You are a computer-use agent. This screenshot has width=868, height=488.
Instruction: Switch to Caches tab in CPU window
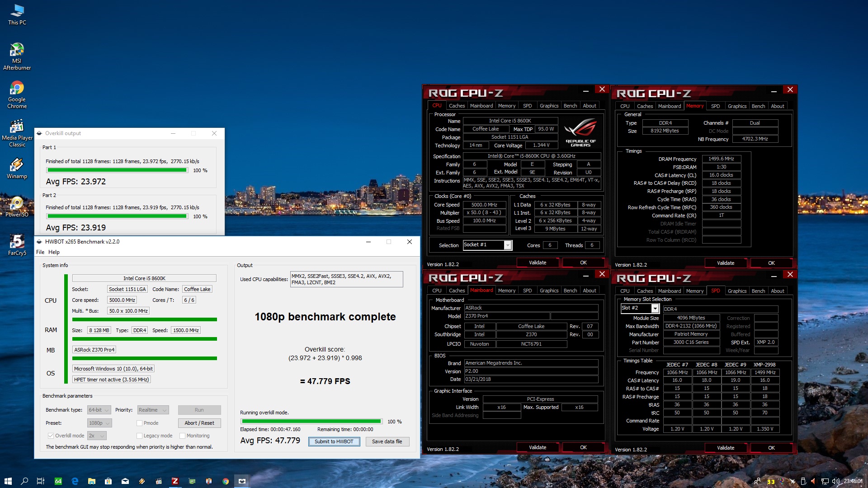click(457, 106)
